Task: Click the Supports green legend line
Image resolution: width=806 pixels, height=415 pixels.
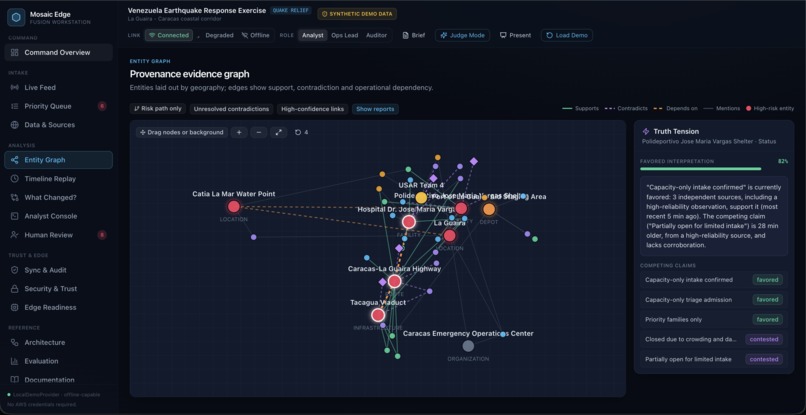Action: (567, 109)
